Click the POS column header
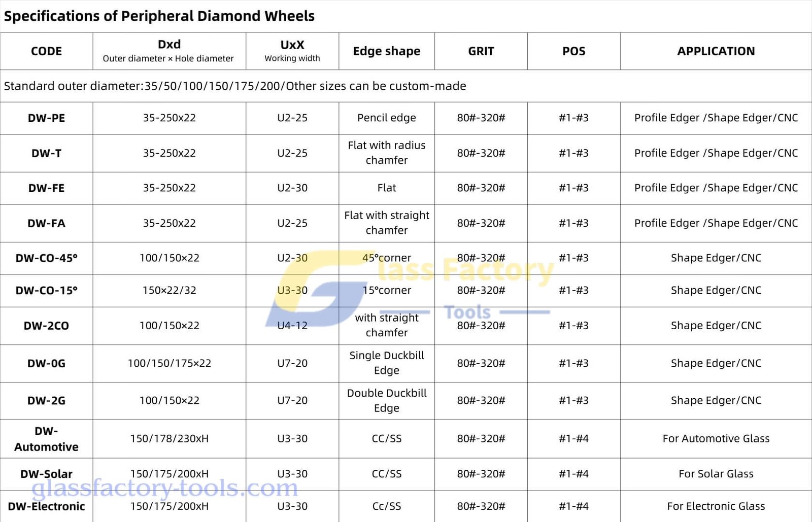 pos(573,51)
